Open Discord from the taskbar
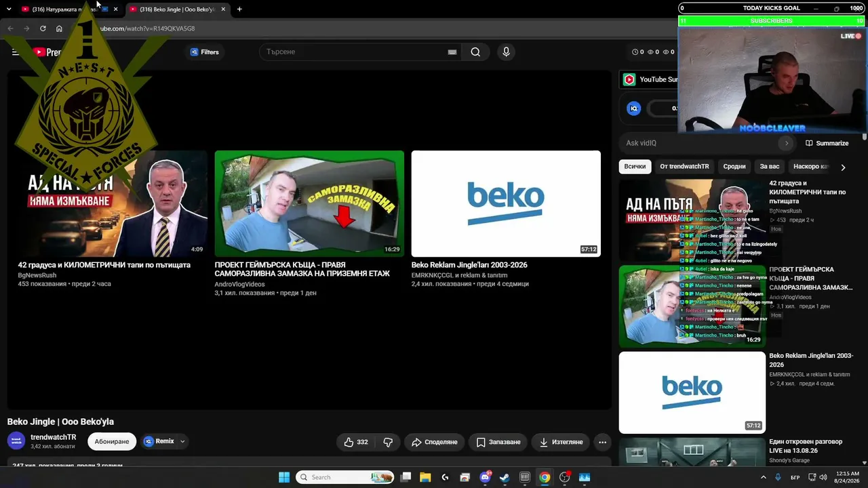This screenshot has height=488, width=868. (x=485, y=477)
